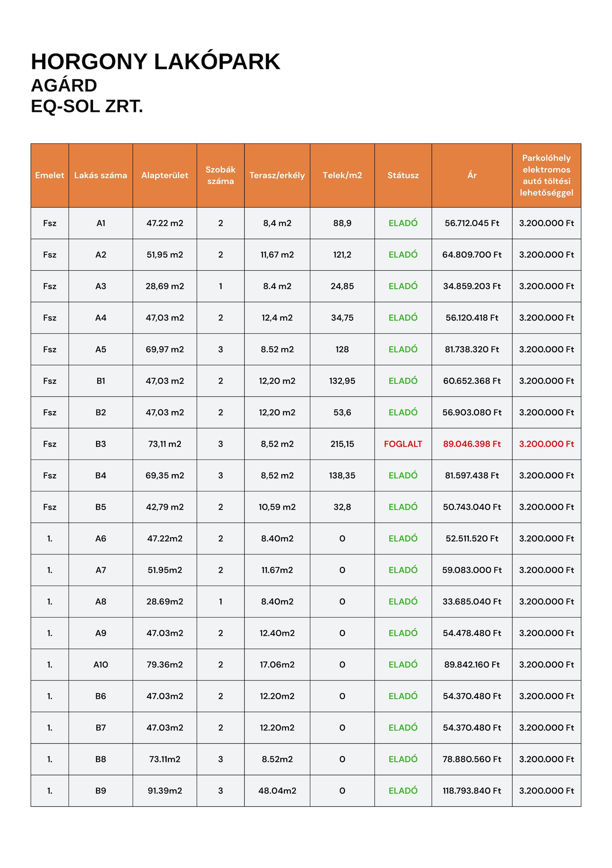Click the red FOGLALT status text
The image size is (612, 868).
point(403,444)
